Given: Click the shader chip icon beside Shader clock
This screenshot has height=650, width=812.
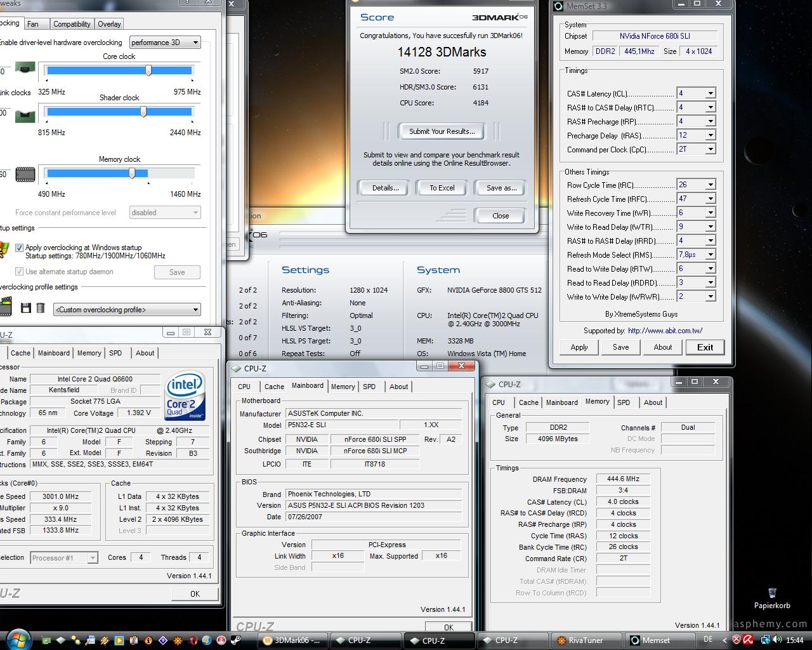Looking at the screenshot, I should click(x=25, y=115).
